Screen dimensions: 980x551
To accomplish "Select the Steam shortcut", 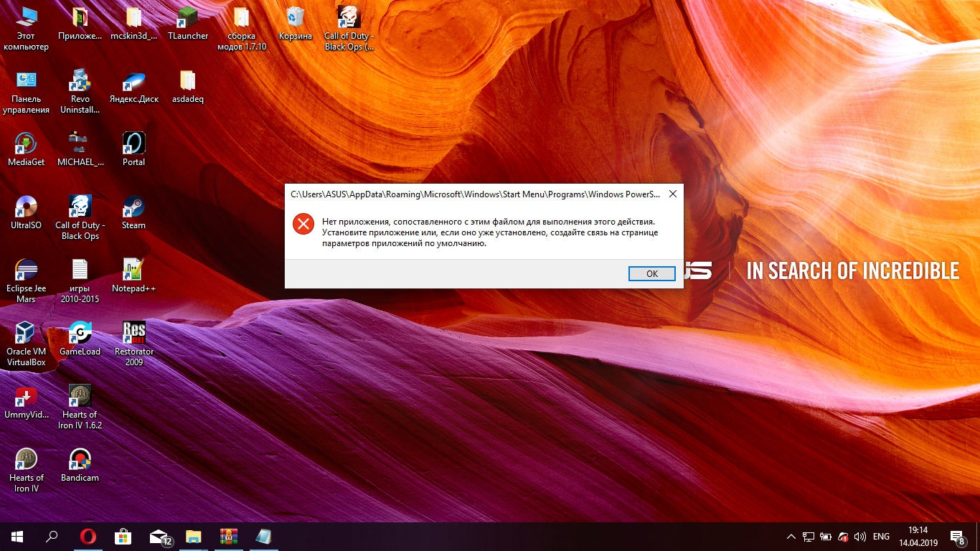I will pyautogui.click(x=133, y=213).
